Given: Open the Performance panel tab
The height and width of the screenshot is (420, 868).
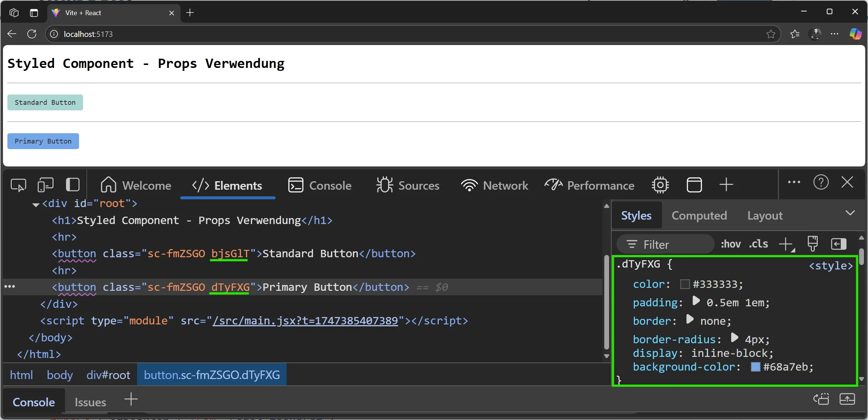Looking at the screenshot, I should [590, 185].
